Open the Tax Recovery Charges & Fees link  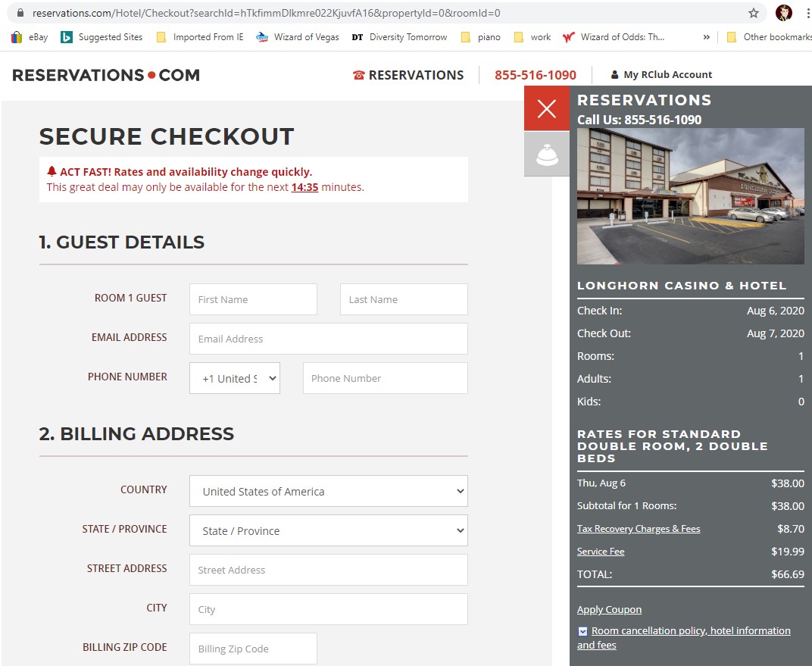pos(639,529)
